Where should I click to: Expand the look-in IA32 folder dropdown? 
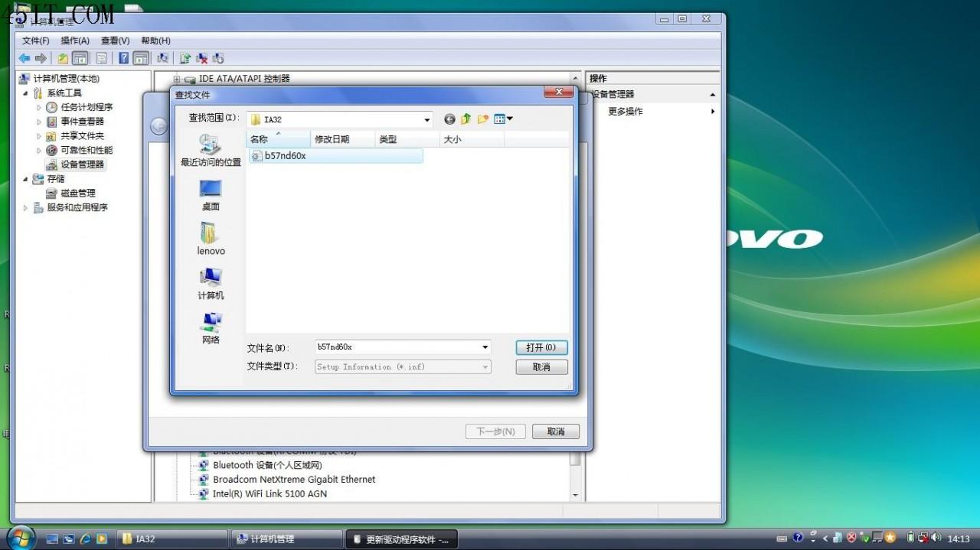[x=427, y=120]
